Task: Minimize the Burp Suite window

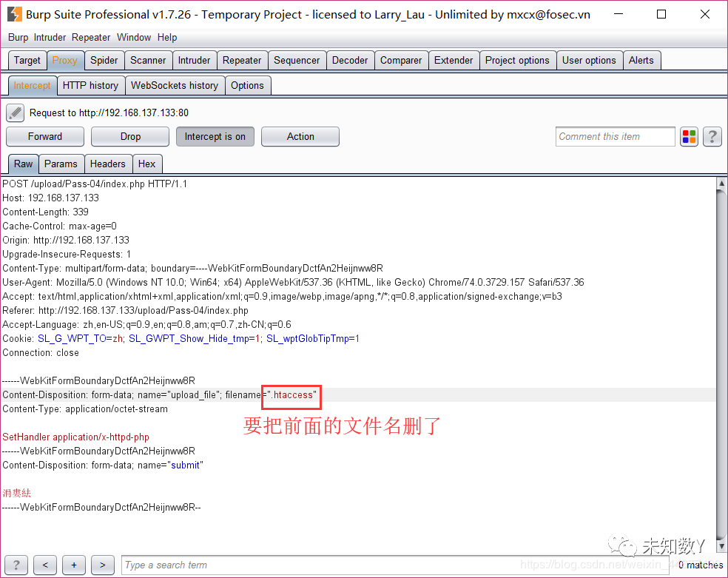Action: pyautogui.click(x=618, y=14)
